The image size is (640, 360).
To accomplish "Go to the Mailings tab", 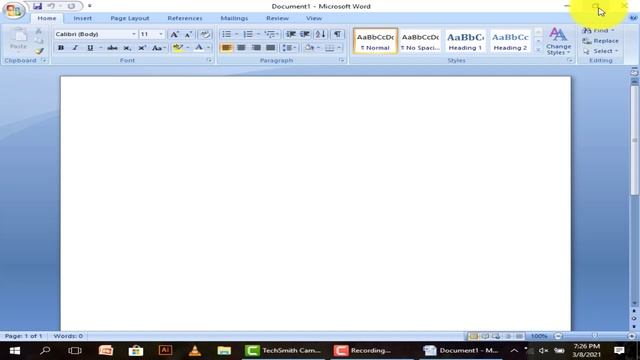I will pos(234,18).
